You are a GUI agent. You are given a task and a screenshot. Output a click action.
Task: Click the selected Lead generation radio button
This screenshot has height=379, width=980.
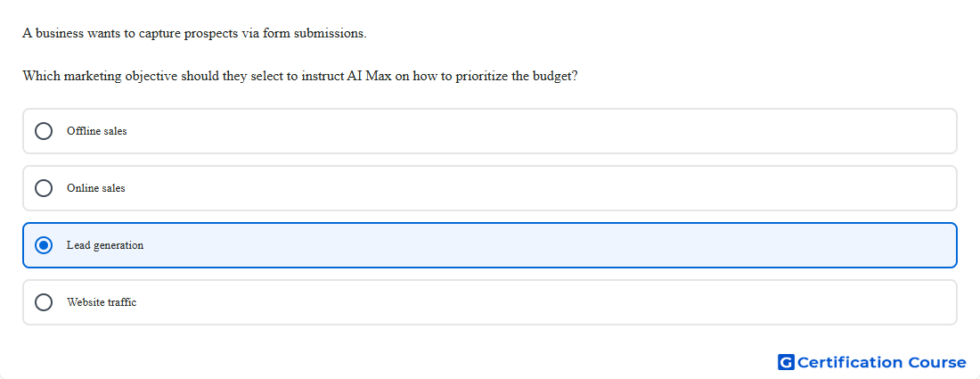[44, 245]
